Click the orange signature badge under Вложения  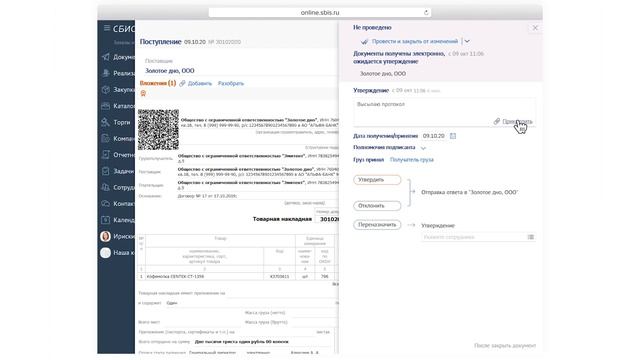143,93
